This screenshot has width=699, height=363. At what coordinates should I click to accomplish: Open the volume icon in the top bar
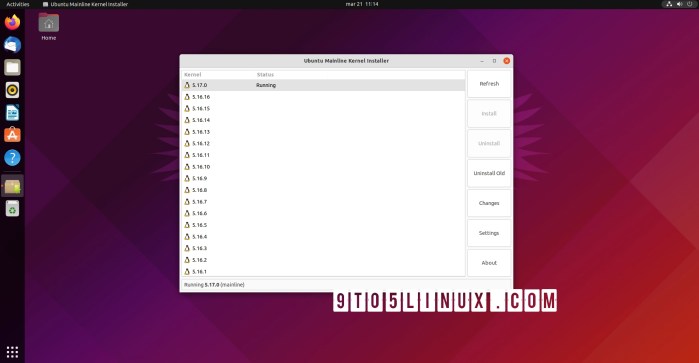(679, 4)
